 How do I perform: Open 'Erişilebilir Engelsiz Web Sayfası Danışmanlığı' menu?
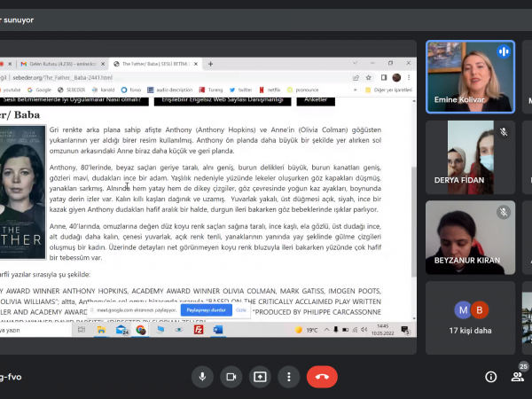[223, 100]
